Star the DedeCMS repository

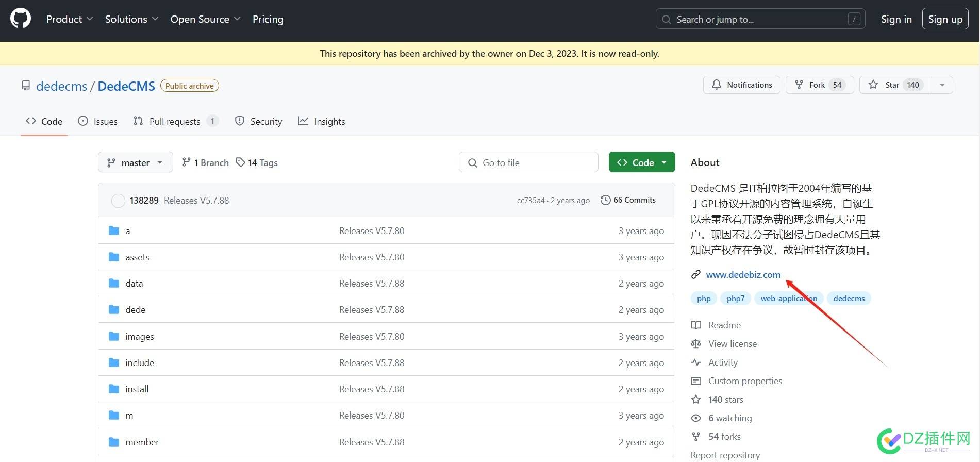[x=894, y=85]
